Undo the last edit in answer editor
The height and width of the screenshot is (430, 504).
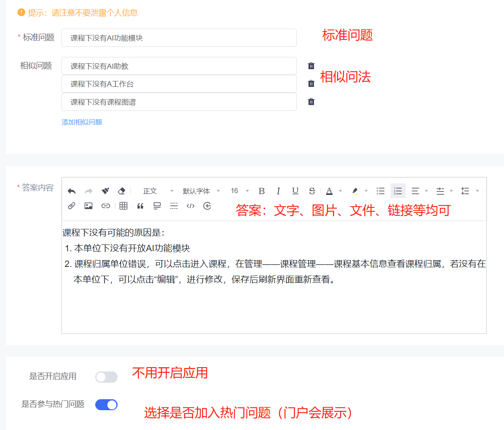[x=72, y=191]
